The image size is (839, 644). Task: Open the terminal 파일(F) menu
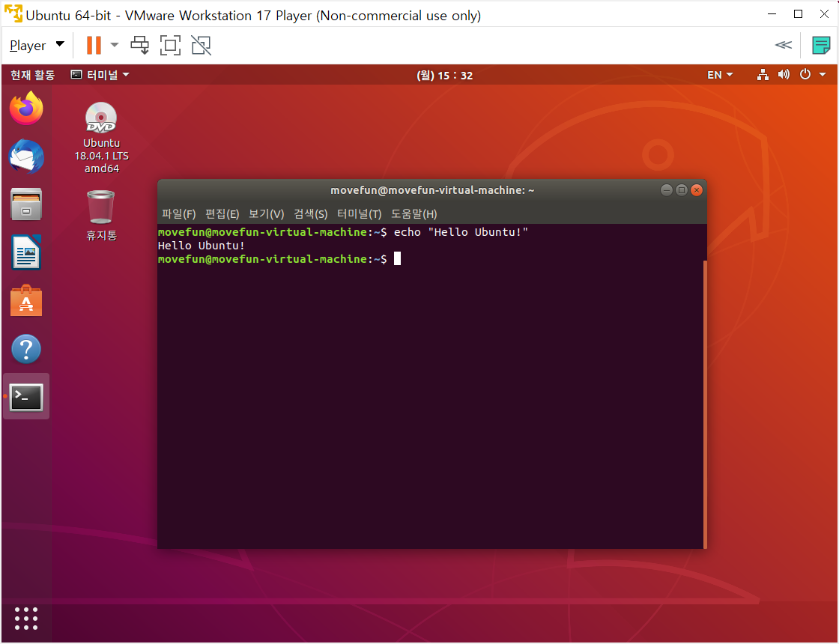179,214
